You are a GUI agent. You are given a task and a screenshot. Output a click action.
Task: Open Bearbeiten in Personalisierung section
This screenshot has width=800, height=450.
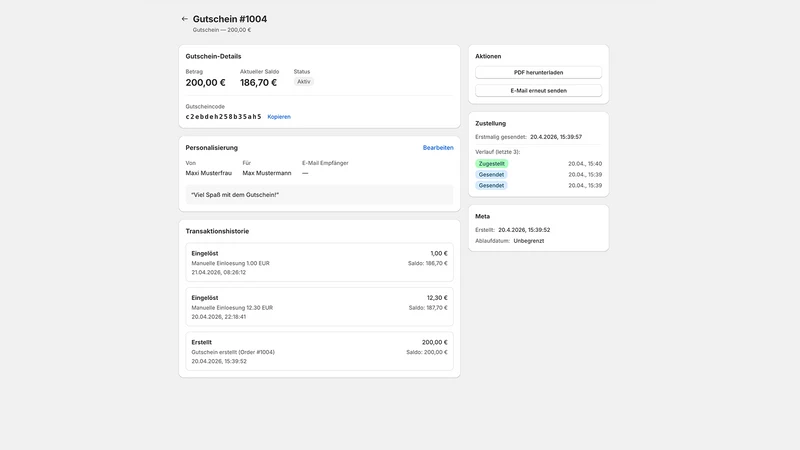pos(438,147)
